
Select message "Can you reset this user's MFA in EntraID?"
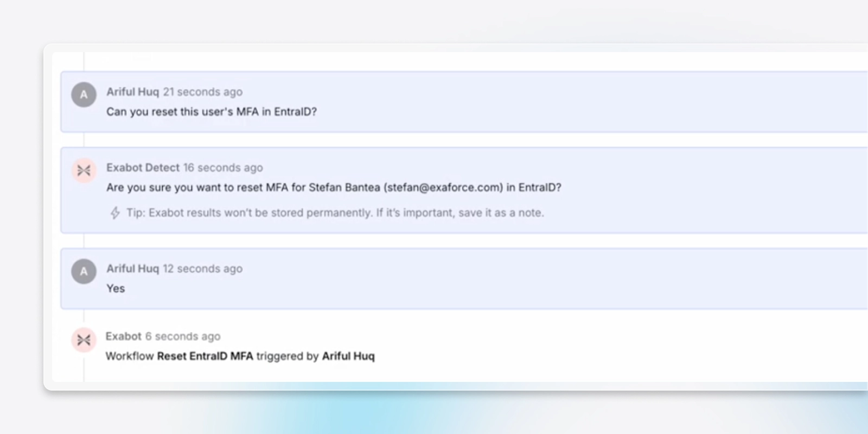(212, 112)
